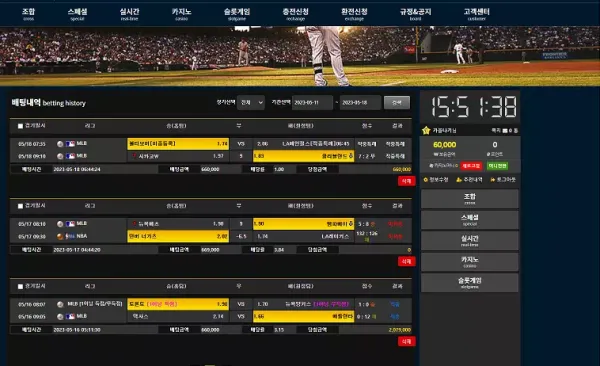Viewport: 600px width, 366px height.
Task: Click the MLB logo in the 05/18 07:35 row
Action: tap(70, 144)
